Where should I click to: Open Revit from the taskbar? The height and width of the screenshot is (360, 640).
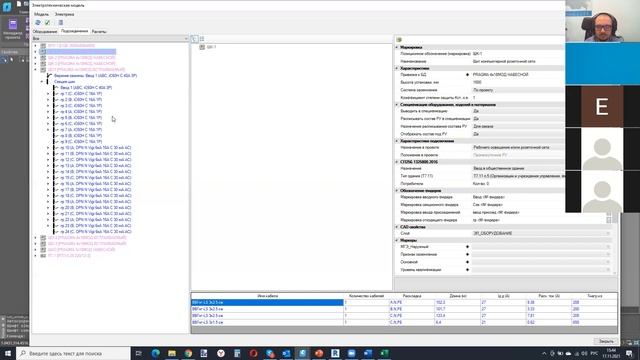(x=335, y=353)
